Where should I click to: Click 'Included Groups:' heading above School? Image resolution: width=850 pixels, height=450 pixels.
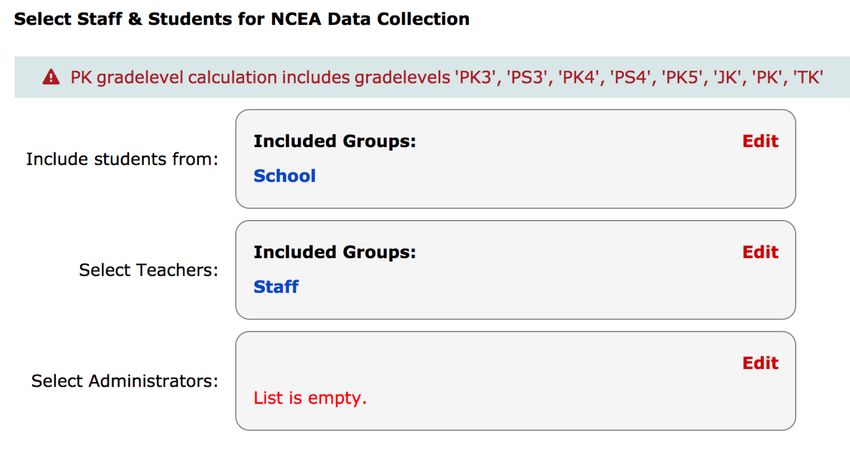pyautogui.click(x=334, y=141)
